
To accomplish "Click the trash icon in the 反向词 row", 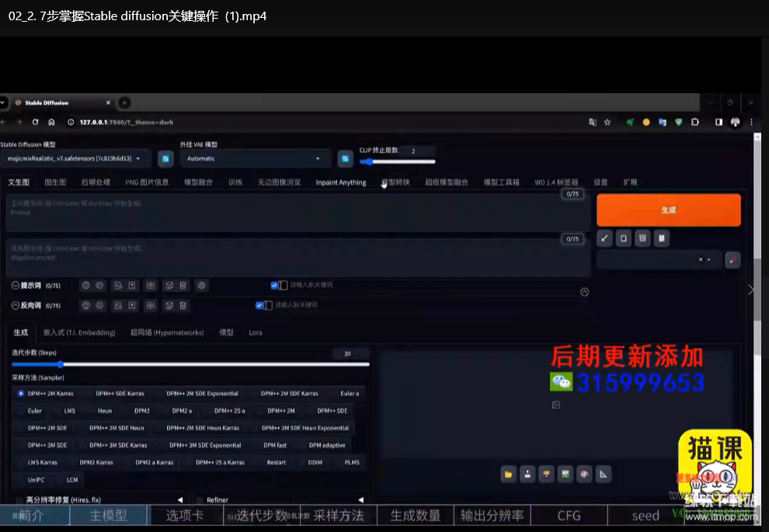I will [x=183, y=305].
